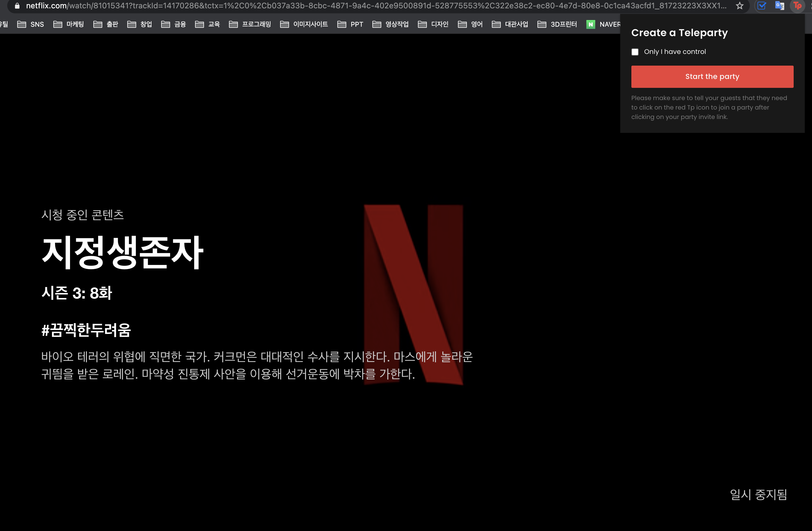Open the 디자인 bookmark folder
Image resolution: width=812 pixels, height=531 pixels.
click(x=433, y=24)
